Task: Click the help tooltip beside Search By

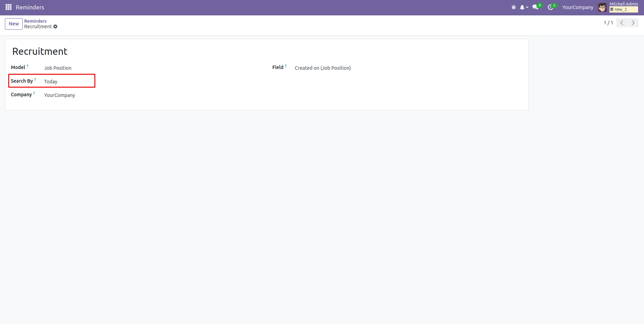Action: [35, 80]
